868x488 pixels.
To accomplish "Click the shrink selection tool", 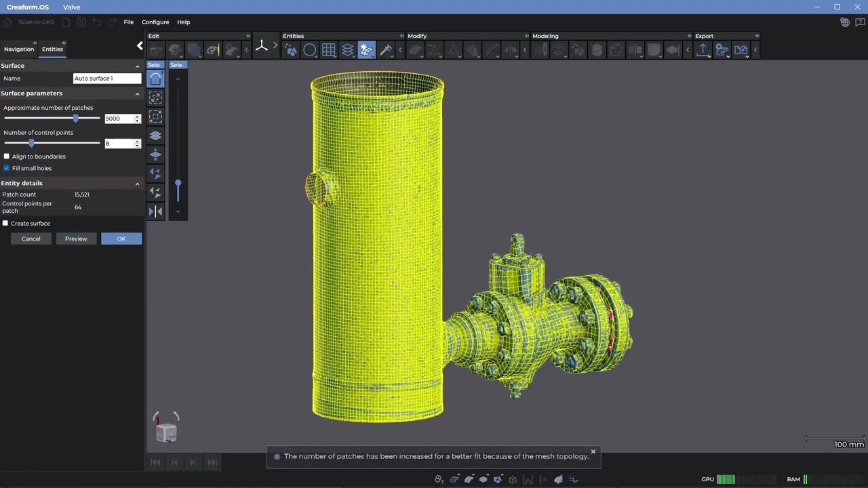I will pos(155,117).
